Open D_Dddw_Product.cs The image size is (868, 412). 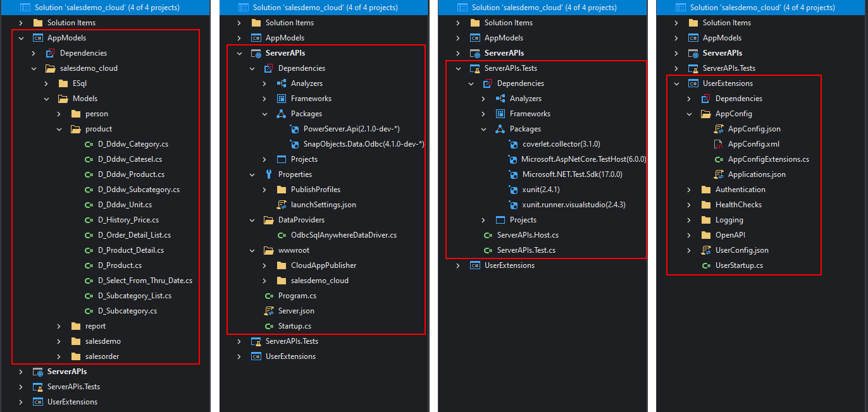[131, 174]
